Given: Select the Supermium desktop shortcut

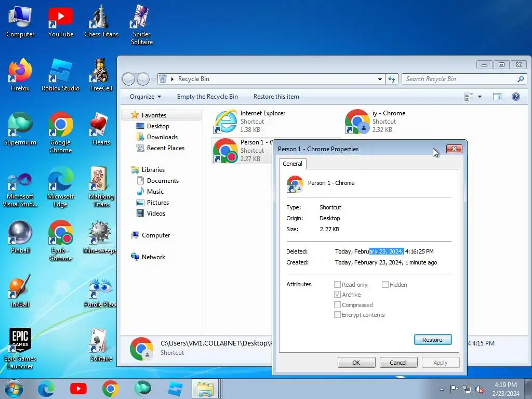Looking at the screenshot, I should point(20,129).
